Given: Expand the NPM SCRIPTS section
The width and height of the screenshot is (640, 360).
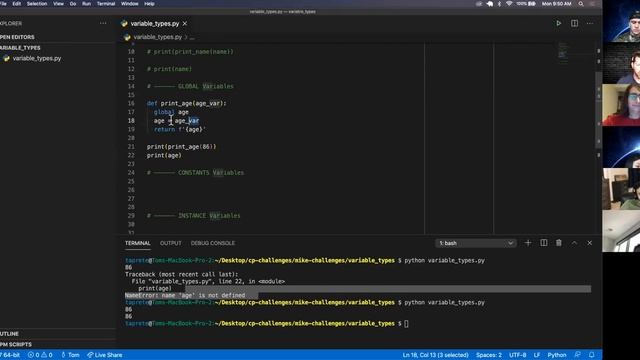Looking at the screenshot, I should [x=58, y=344].
